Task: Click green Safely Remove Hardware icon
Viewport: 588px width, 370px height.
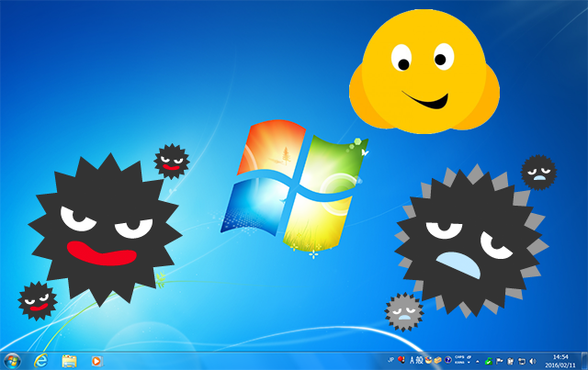Action: 488,361
